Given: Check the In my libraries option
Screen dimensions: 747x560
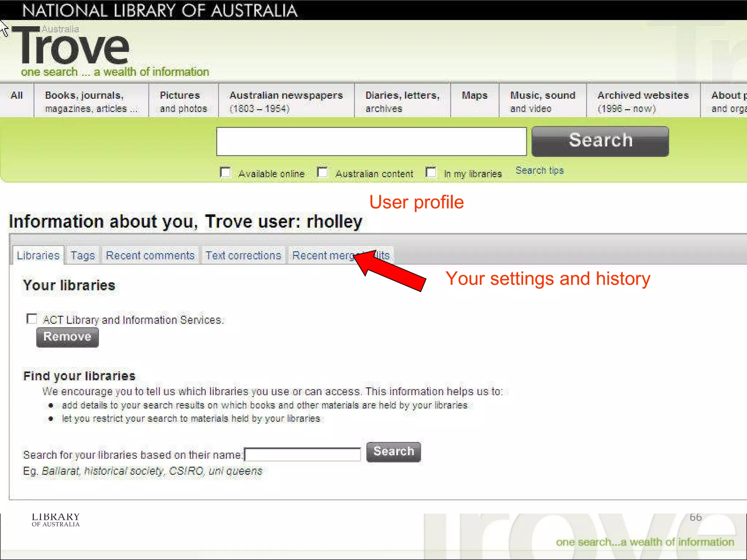Looking at the screenshot, I should click(x=431, y=172).
